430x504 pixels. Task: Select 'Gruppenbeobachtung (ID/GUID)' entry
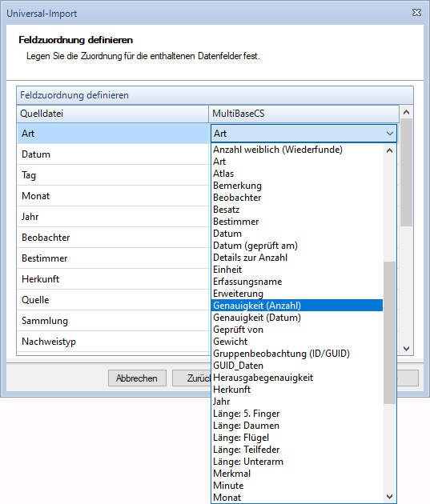coord(297,354)
